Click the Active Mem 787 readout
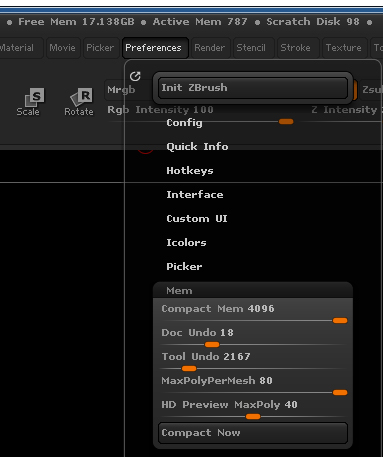Viewport: 383px width, 457px height. coord(200,22)
